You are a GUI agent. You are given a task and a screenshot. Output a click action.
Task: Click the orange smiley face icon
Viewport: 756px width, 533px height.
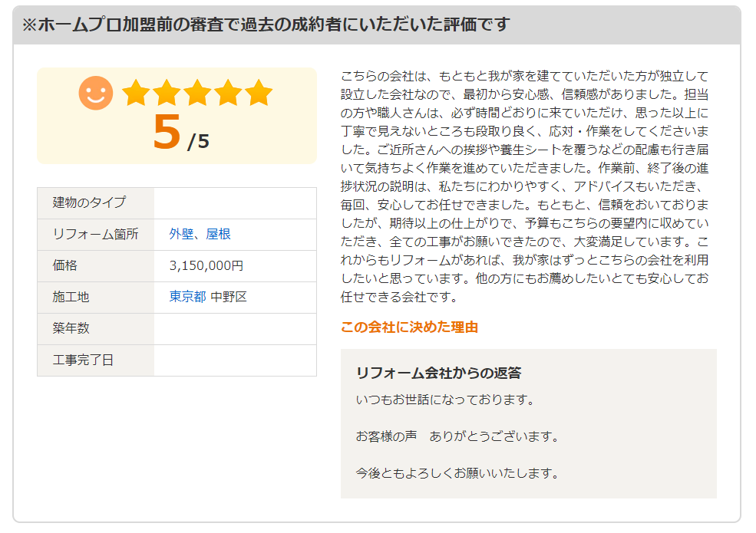(96, 93)
